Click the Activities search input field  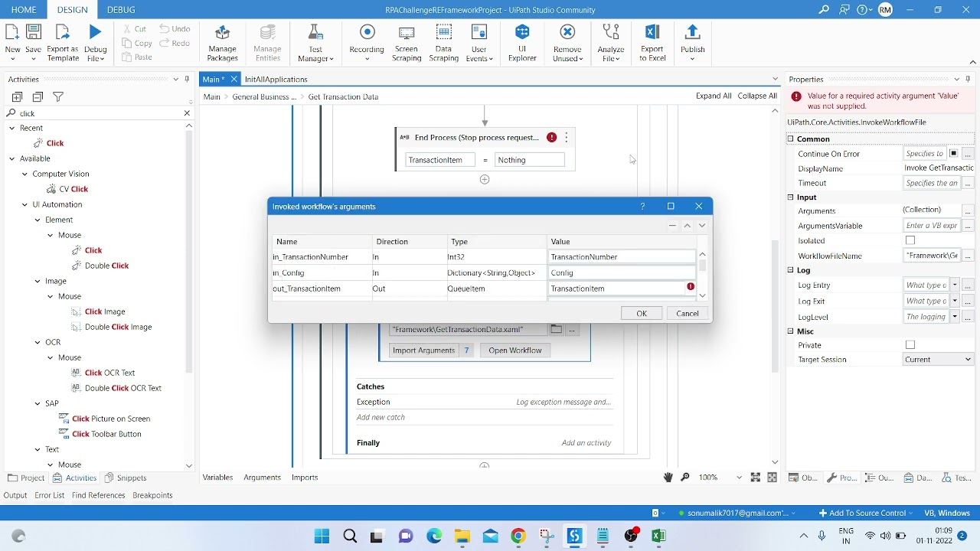tap(100, 113)
